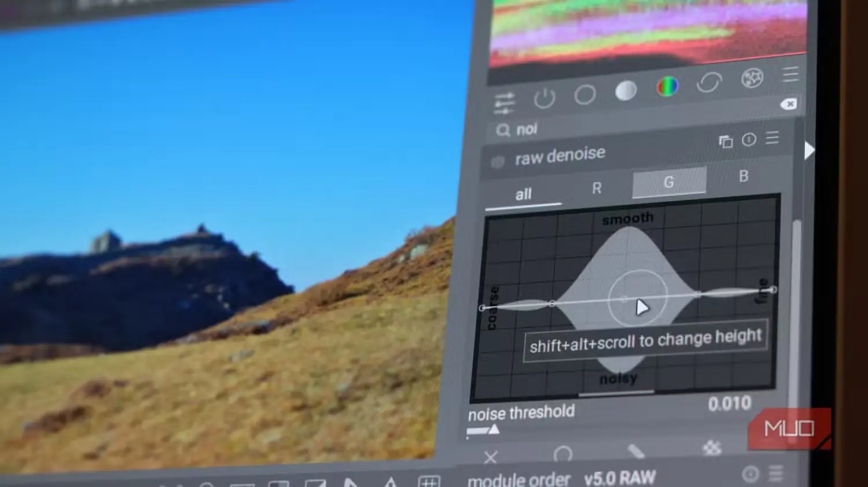Switch to the B channel tab
868x487 pixels.
tap(744, 176)
